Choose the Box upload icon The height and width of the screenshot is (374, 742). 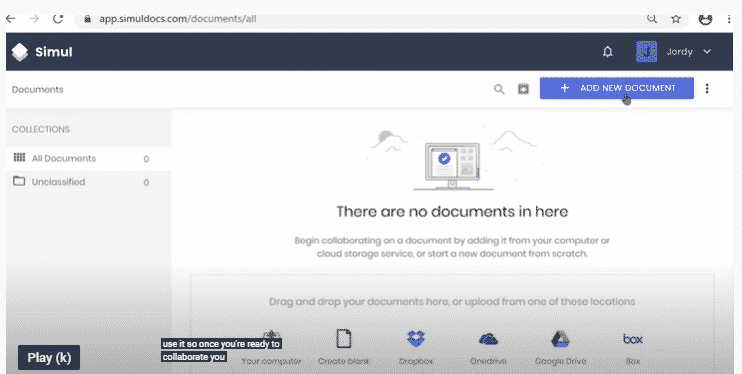point(633,339)
